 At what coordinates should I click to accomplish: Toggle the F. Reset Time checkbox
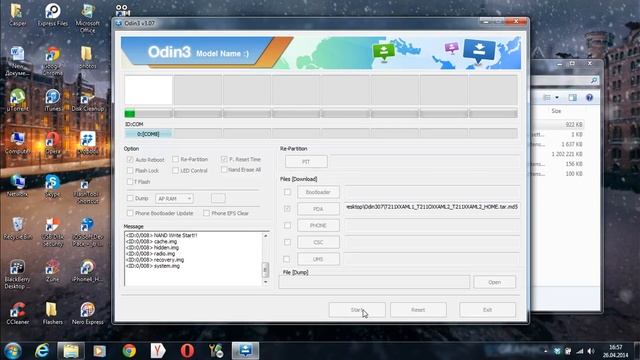224,159
